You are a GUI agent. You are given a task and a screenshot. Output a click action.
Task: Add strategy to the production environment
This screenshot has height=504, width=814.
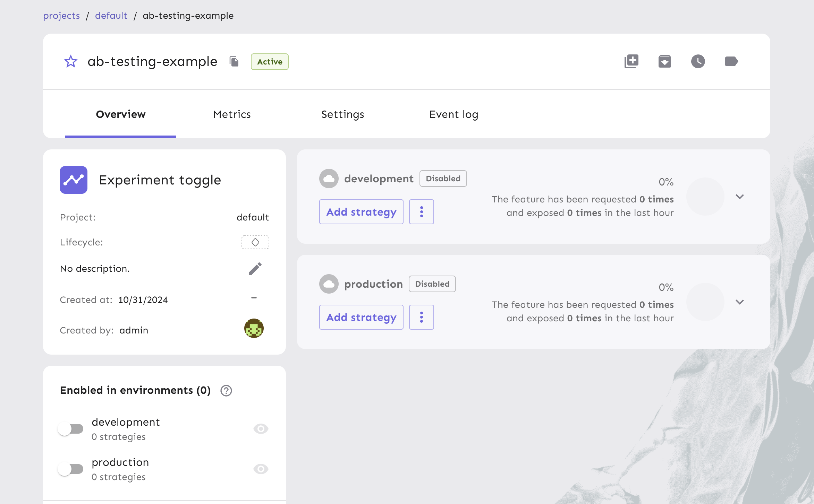(361, 317)
